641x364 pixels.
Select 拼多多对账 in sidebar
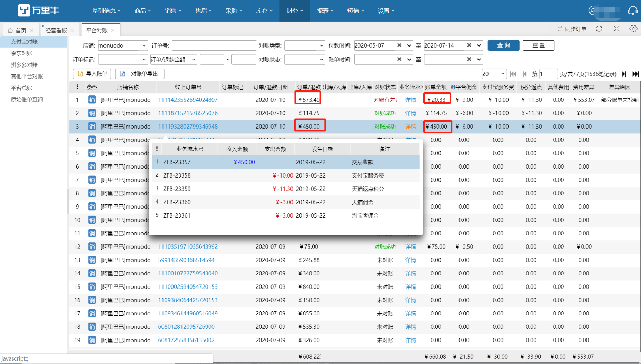pos(24,65)
